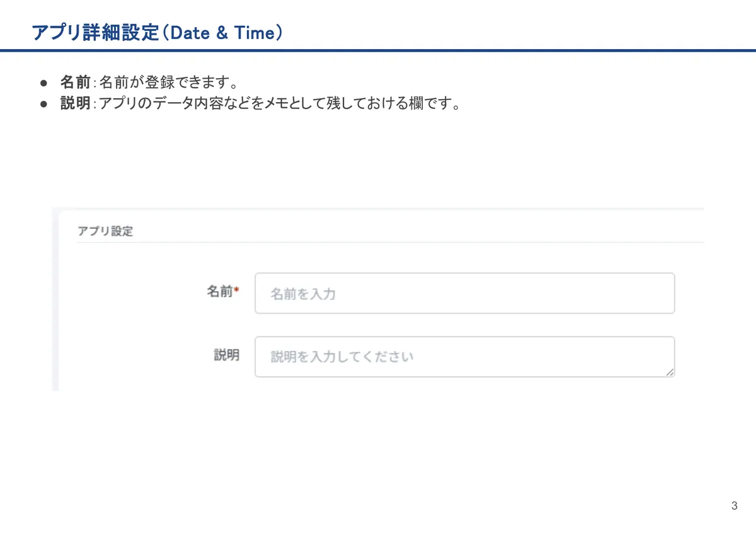Click the 名前 input field
The image size is (756, 535).
[464, 293]
